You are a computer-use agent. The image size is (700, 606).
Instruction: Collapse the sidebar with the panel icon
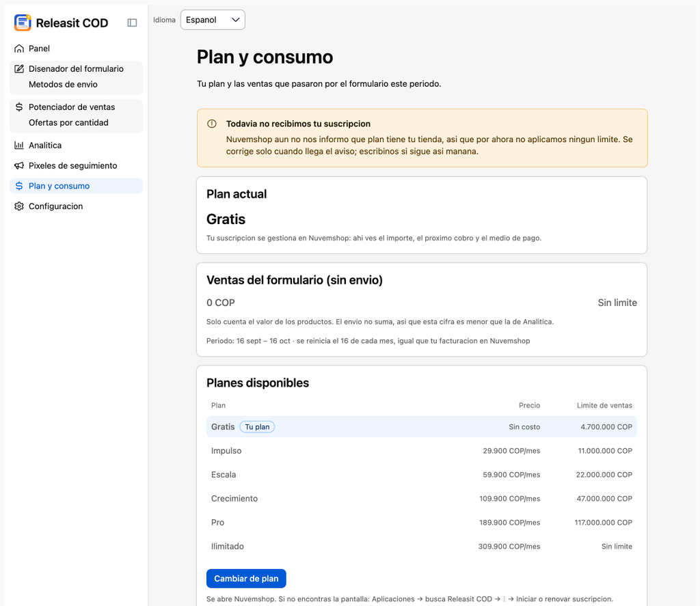(x=132, y=23)
